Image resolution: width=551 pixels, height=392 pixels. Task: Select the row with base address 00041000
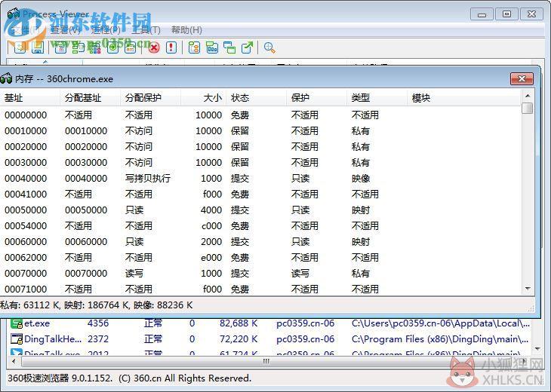[x=260, y=194]
